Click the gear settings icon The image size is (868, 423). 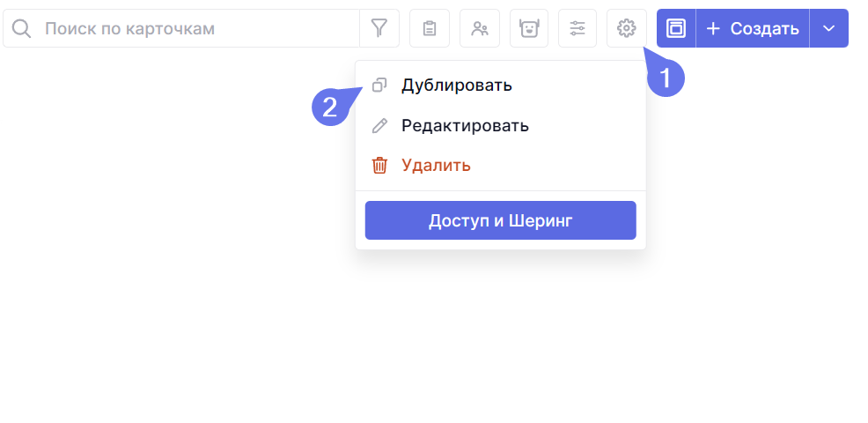click(627, 28)
